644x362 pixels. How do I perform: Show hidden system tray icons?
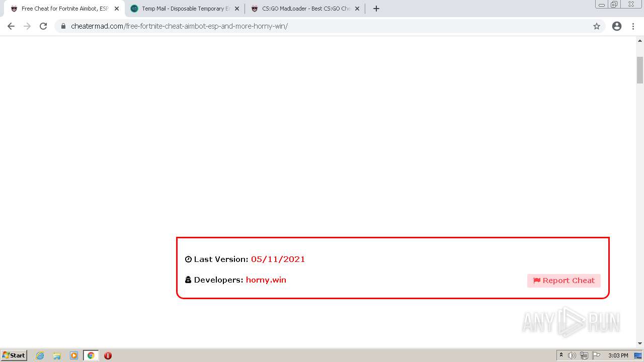click(x=561, y=355)
